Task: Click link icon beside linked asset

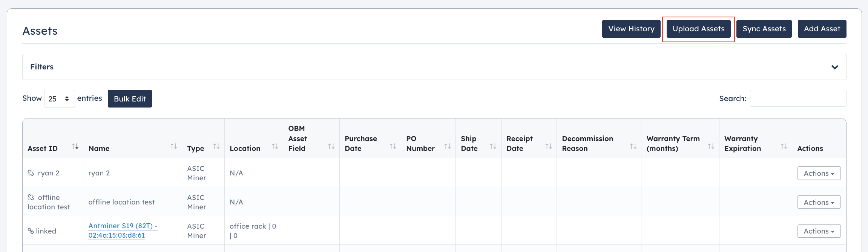Action: point(31,231)
